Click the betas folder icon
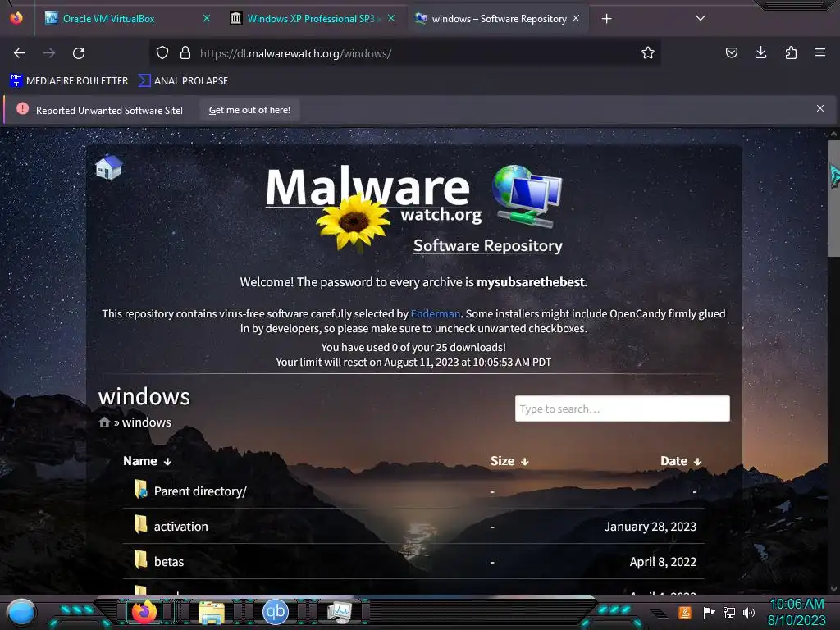840x630 pixels. (140, 559)
